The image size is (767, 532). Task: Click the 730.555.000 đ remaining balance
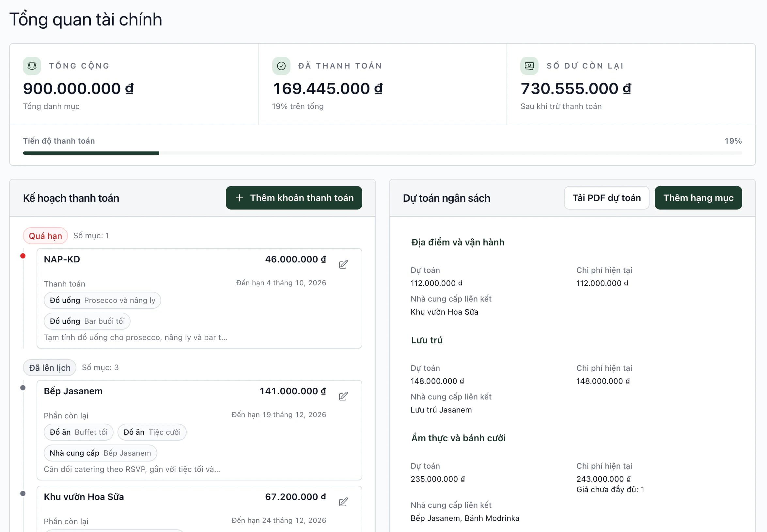[576, 89]
